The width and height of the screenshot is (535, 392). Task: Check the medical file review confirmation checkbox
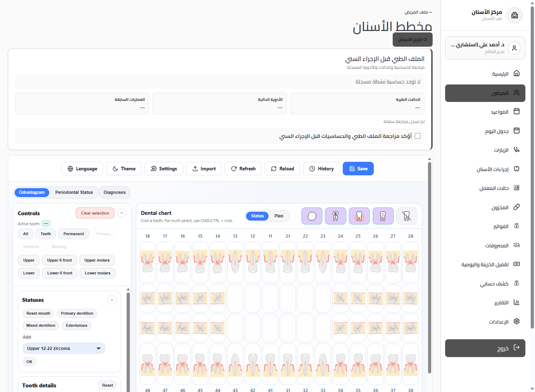[x=418, y=136]
